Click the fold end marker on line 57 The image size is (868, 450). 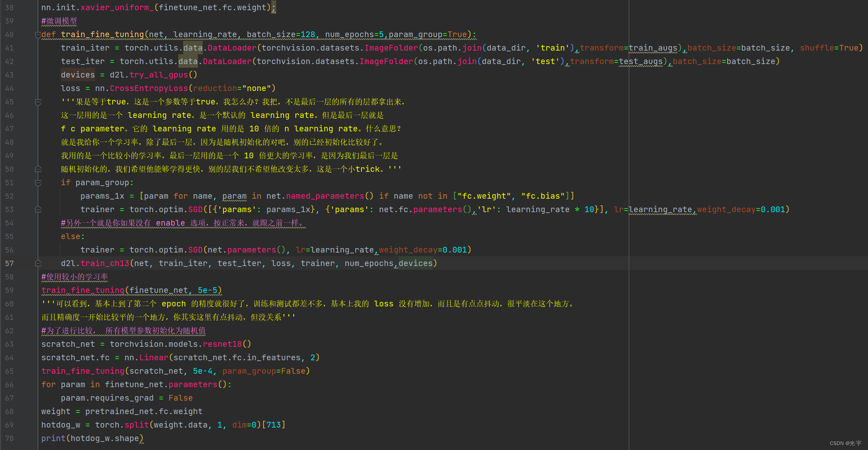38,264
